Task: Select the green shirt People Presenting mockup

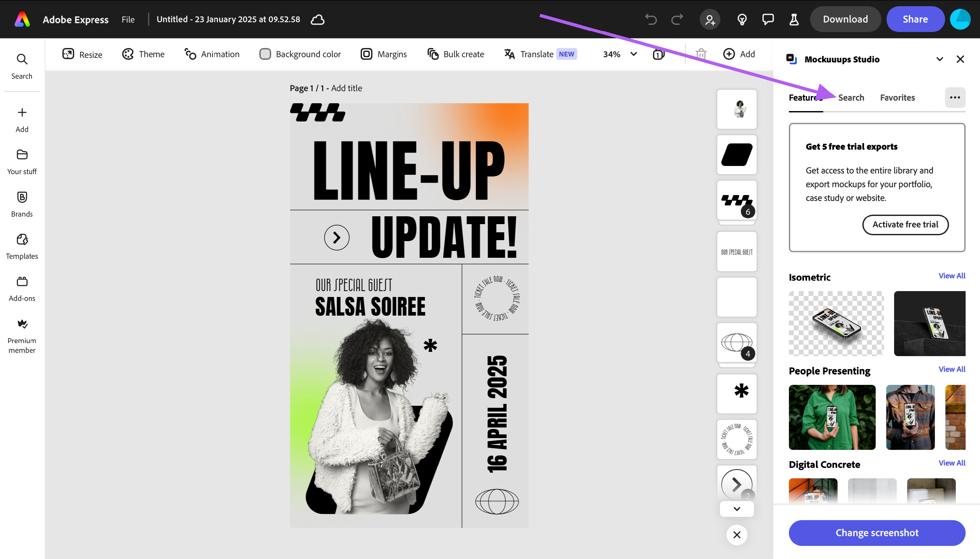Action: [x=832, y=417]
